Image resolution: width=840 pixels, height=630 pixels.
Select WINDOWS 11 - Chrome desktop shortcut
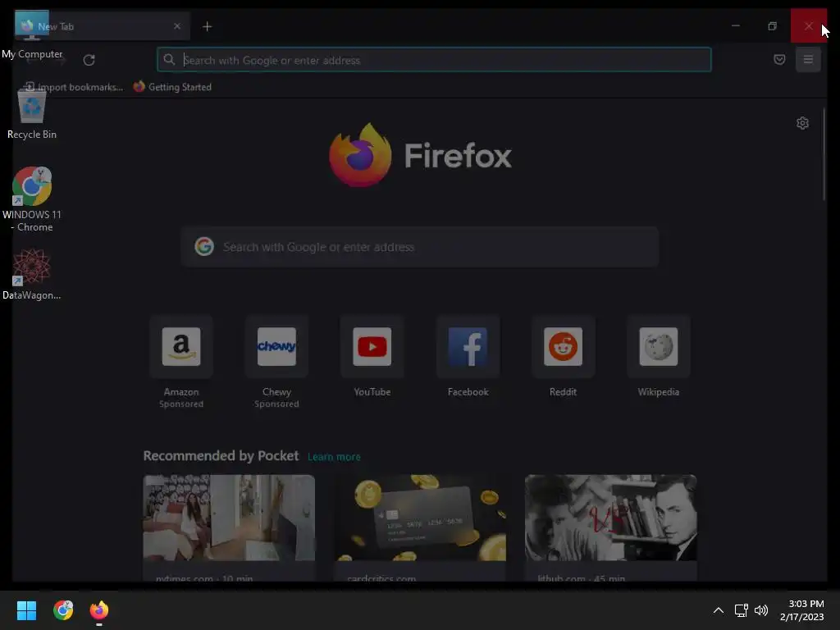click(32, 199)
